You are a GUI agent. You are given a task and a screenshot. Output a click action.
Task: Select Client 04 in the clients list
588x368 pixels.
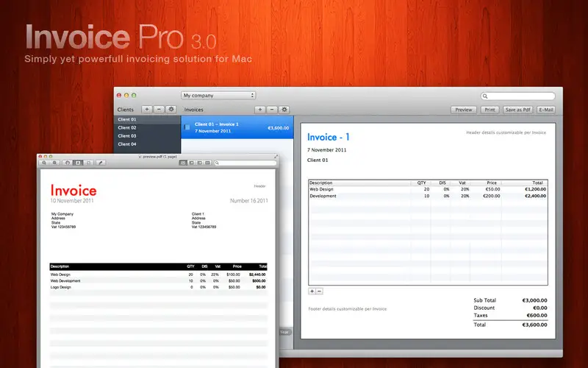point(147,144)
